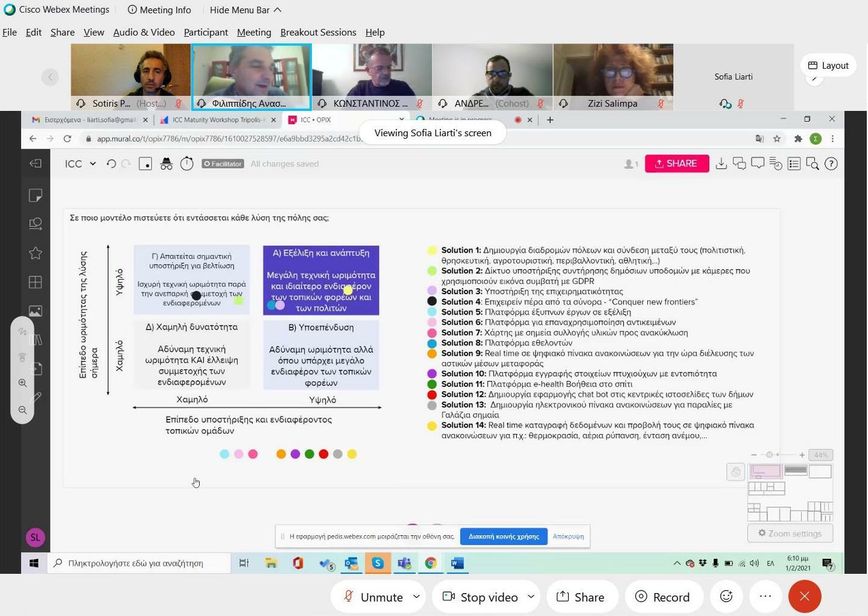Click the zoom out magnifier on floating pill

coord(22,410)
